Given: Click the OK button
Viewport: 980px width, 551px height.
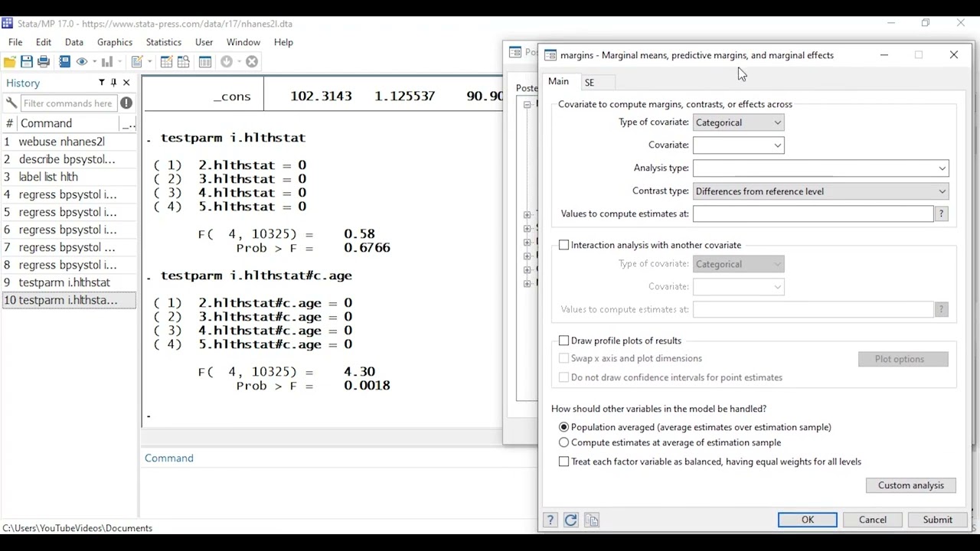Looking at the screenshot, I should [x=808, y=520].
